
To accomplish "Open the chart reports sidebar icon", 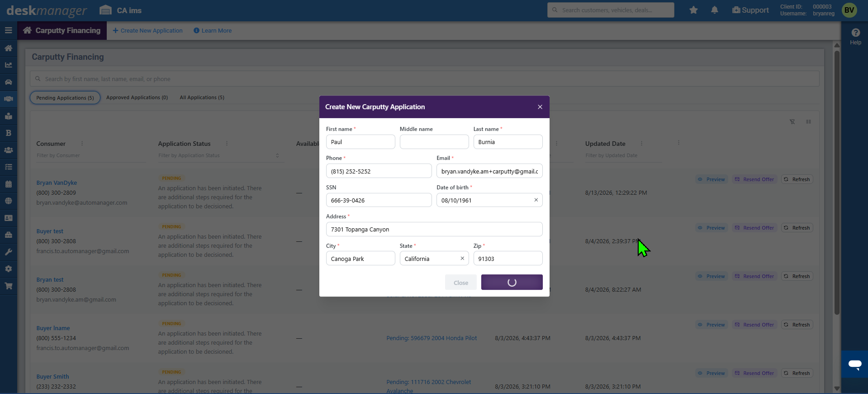I will click(8, 65).
